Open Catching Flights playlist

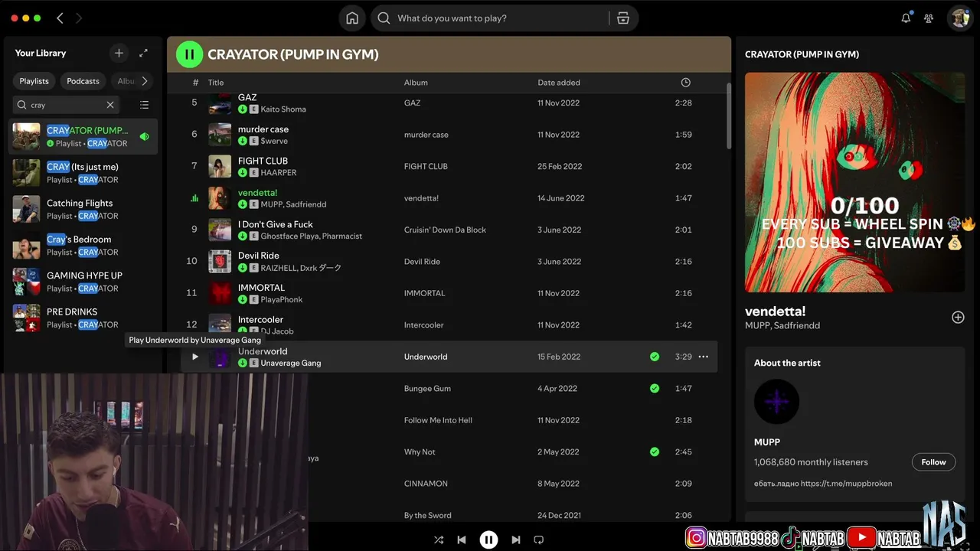pos(83,209)
